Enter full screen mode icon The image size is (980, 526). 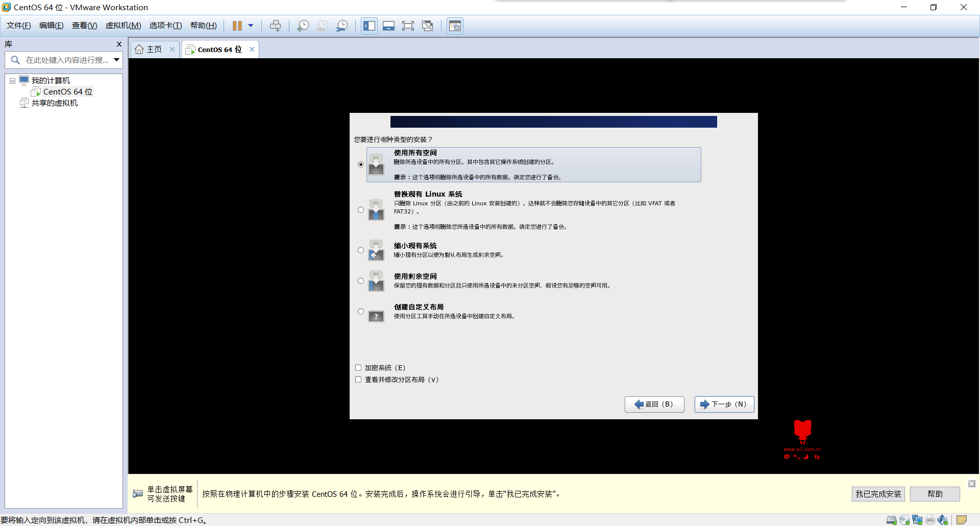[408, 26]
